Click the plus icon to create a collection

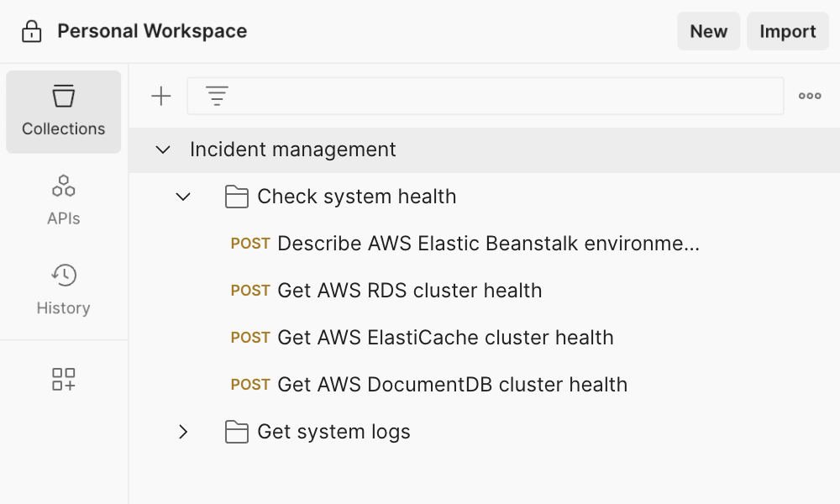coord(160,97)
